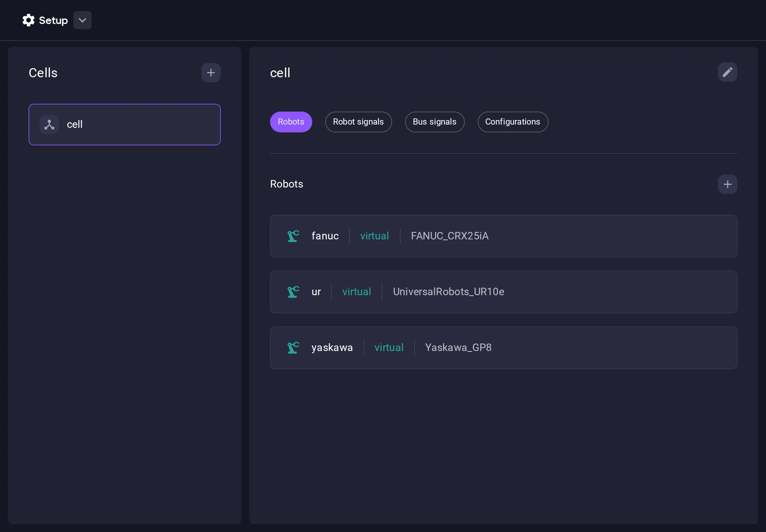Select cell in the Cells list

point(124,124)
